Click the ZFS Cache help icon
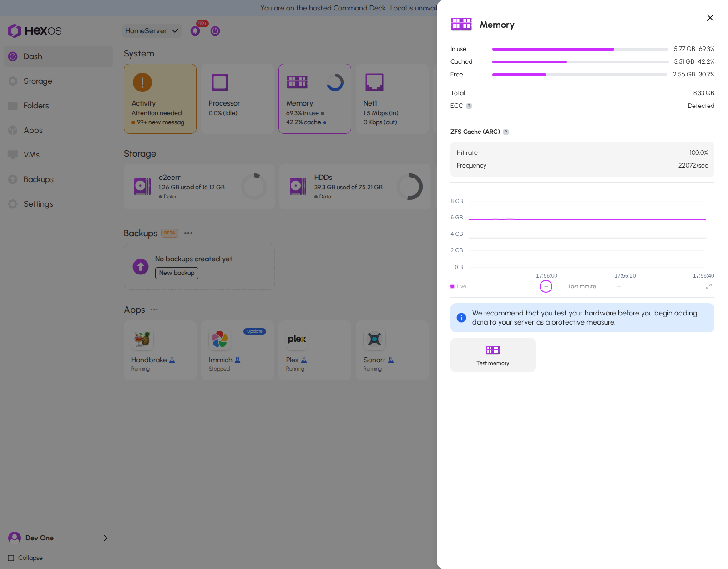Image resolution: width=728 pixels, height=569 pixels. 506,132
